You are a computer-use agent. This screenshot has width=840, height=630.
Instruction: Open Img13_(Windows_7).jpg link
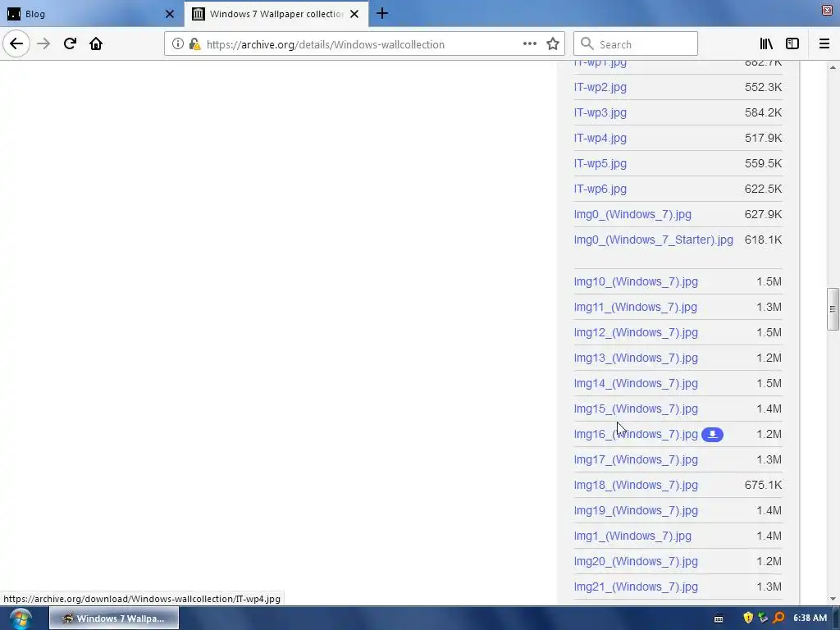coord(636,358)
